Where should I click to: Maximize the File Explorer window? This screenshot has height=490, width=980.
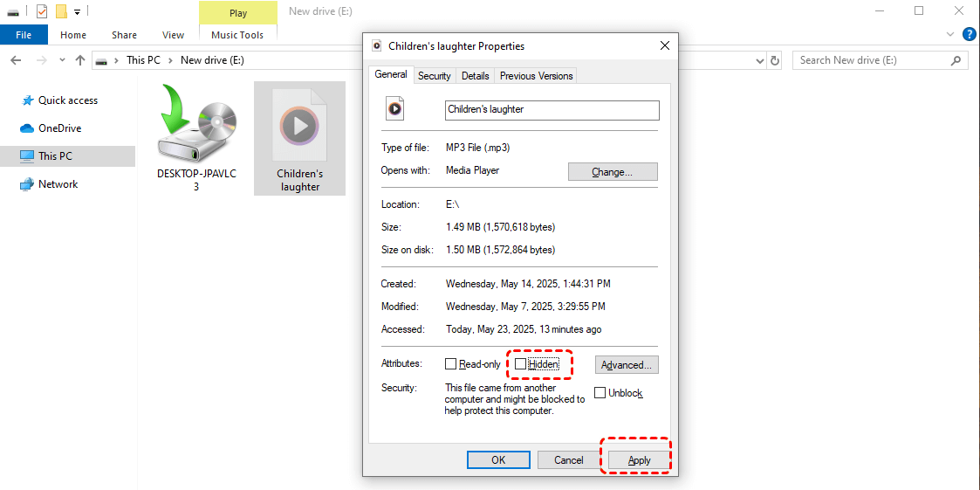click(x=919, y=10)
